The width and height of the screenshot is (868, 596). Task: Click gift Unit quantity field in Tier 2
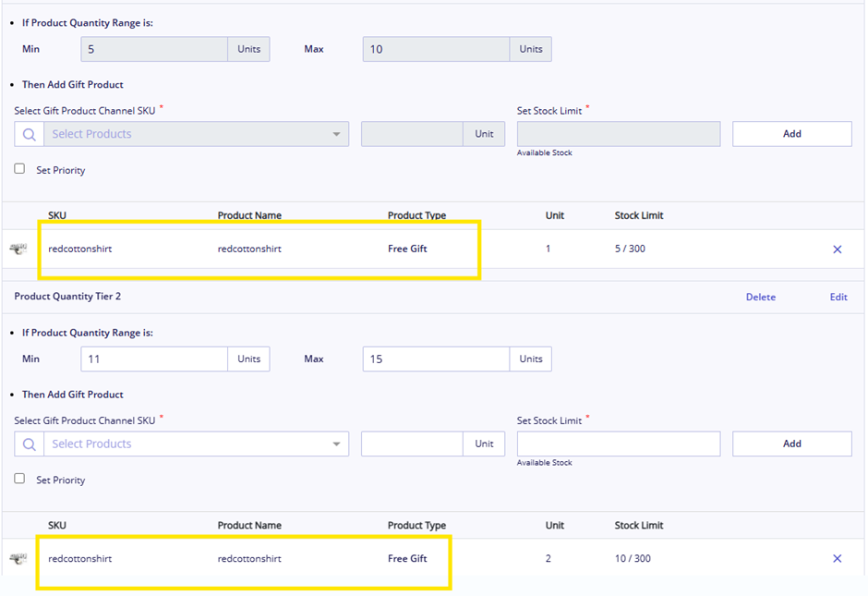pyautogui.click(x=412, y=444)
